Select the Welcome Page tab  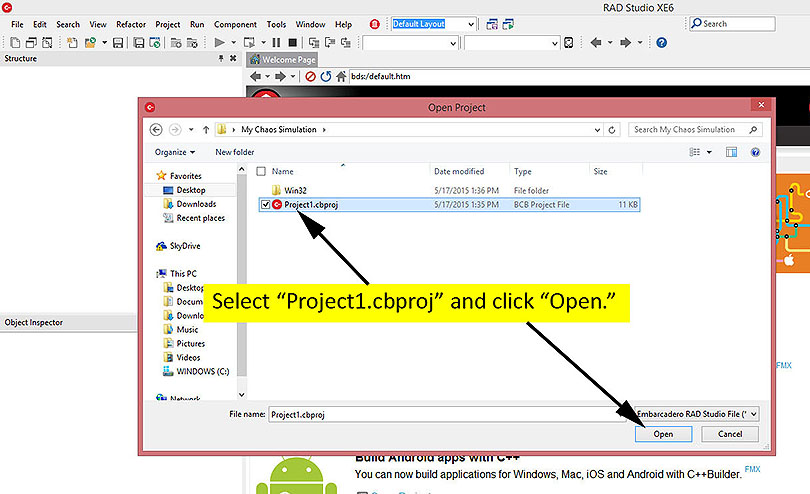coord(282,59)
